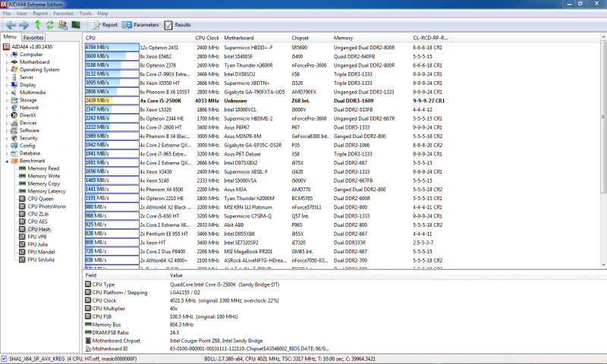Click the green Up arrow toolbar icon
Screen dimensions: 607x364
[x=37, y=25]
